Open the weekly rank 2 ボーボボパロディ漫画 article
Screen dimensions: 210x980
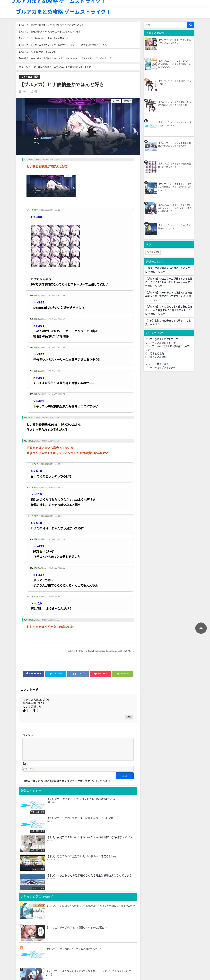coord(77,928)
